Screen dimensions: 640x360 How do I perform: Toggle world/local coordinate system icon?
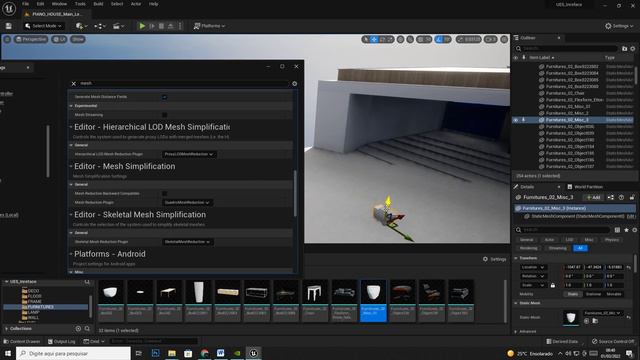coord(401,39)
